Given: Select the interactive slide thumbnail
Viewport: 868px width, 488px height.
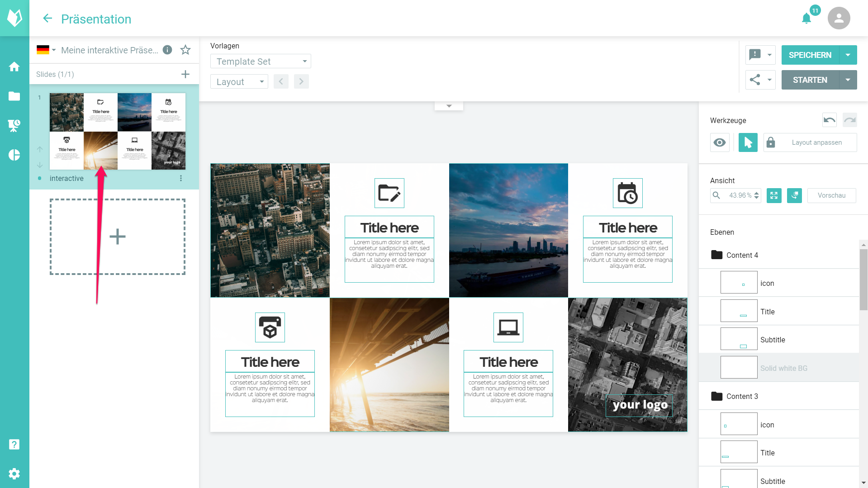Looking at the screenshot, I should 118,131.
